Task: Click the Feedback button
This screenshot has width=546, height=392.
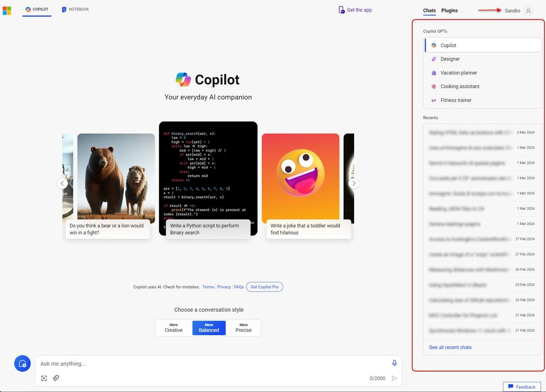Action: coord(521,387)
